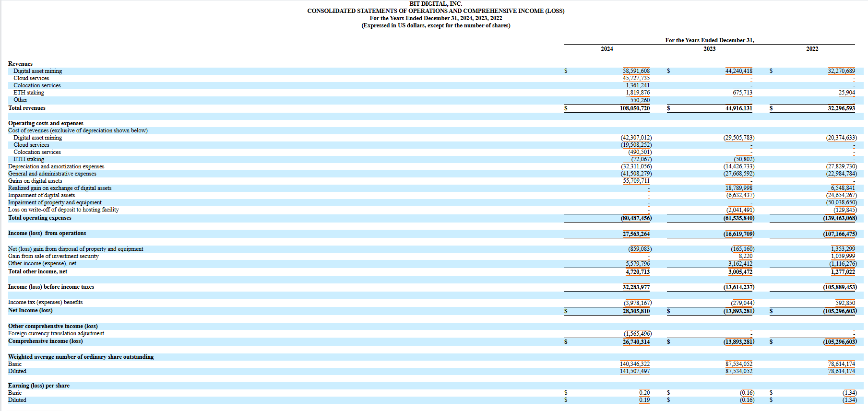The width and height of the screenshot is (868, 411).
Task: Click impairment 2022 value (24,654,267)
Action: coord(842,195)
